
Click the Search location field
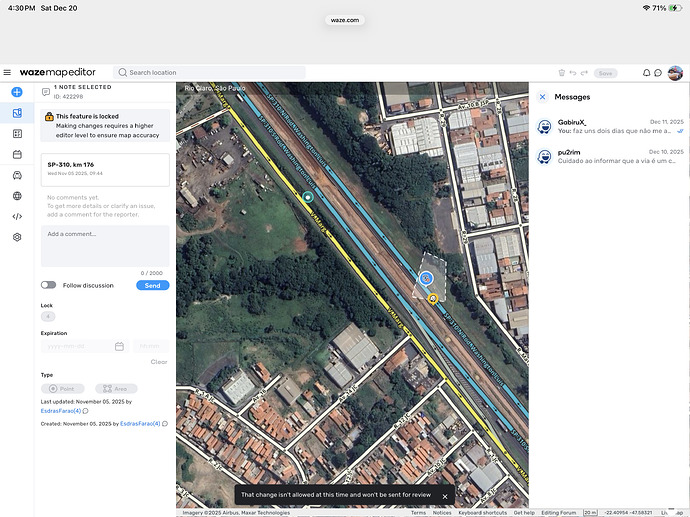190,73
